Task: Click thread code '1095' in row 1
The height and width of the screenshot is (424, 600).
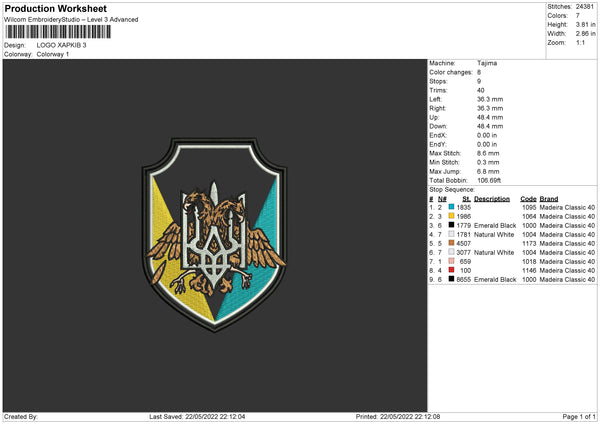Action: [x=529, y=207]
